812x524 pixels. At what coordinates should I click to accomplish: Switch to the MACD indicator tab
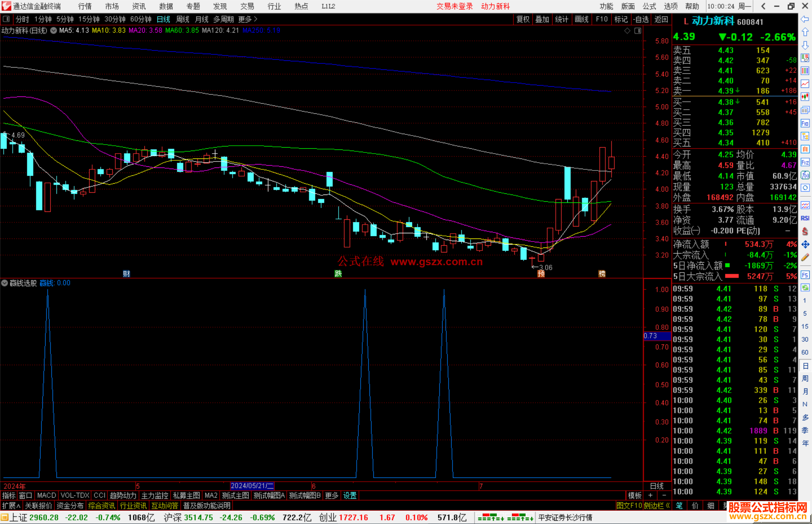[46, 495]
